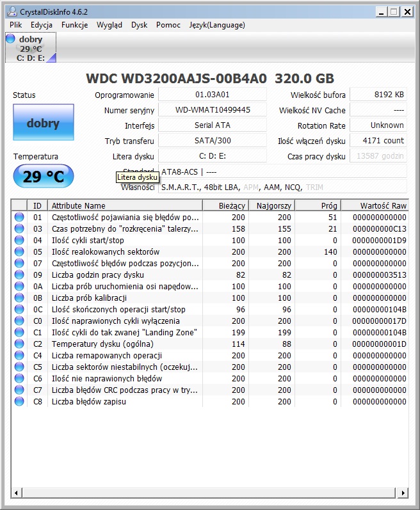Click blue status orb for attribute 07

tap(19, 263)
